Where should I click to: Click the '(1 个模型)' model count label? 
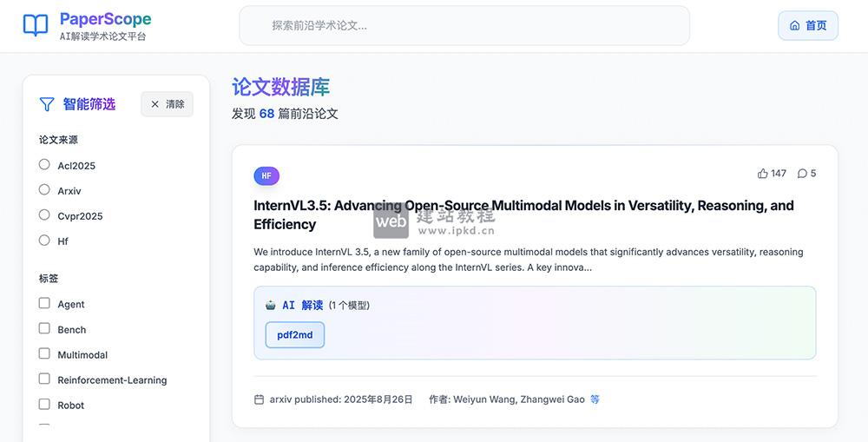click(x=349, y=305)
